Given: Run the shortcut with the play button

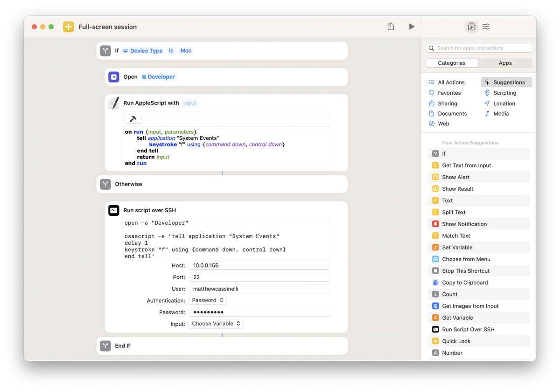Looking at the screenshot, I should (x=412, y=27).
